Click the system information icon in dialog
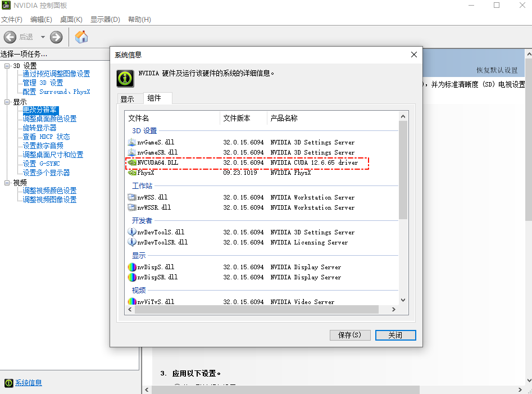This screenshot has width=532, height=394. pos(125,78)
